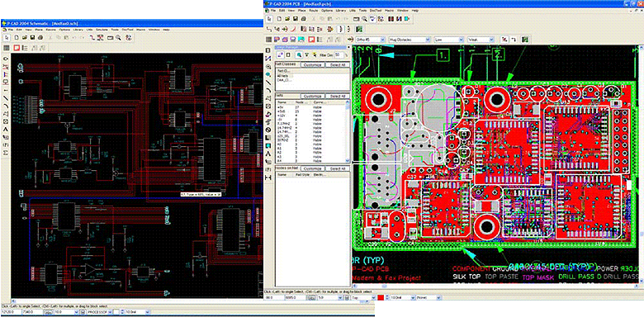Click the red curved route icon in the PCB route toolbar
Screen dimensions: 644x317
[293, 29]
